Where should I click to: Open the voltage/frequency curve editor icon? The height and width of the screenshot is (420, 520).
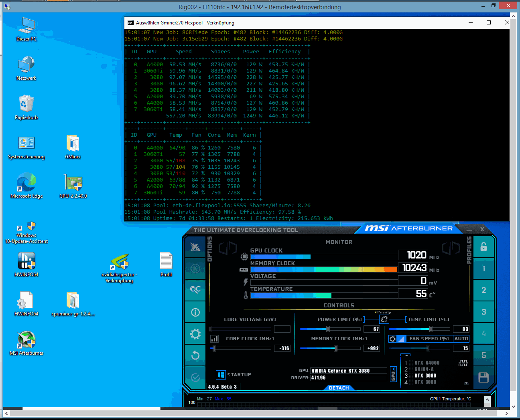point(215,339)
